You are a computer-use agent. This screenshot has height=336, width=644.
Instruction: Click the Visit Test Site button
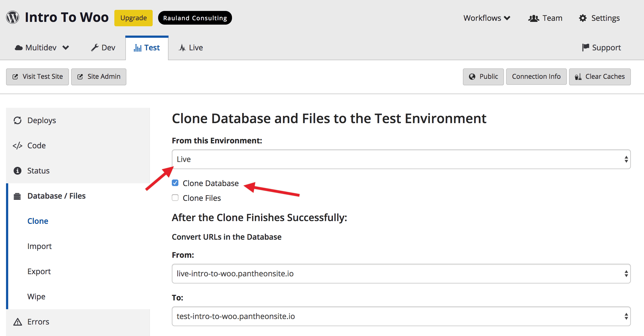tap(37, 77)
